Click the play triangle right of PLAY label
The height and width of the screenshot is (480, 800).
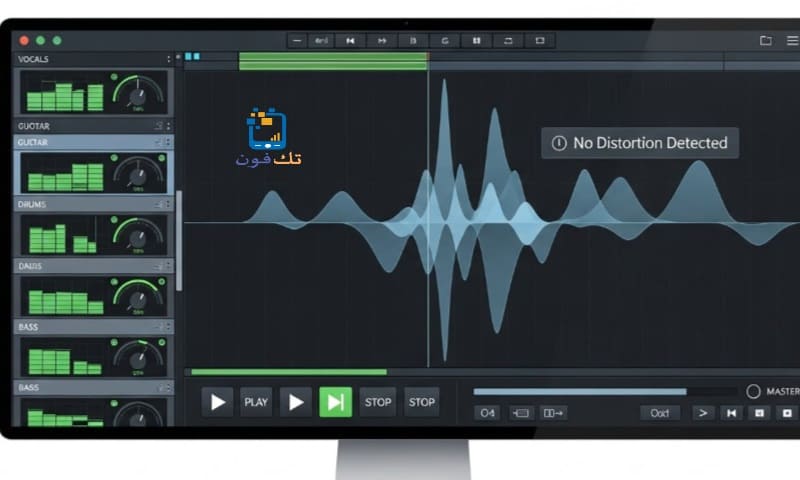tap(296, 402)
